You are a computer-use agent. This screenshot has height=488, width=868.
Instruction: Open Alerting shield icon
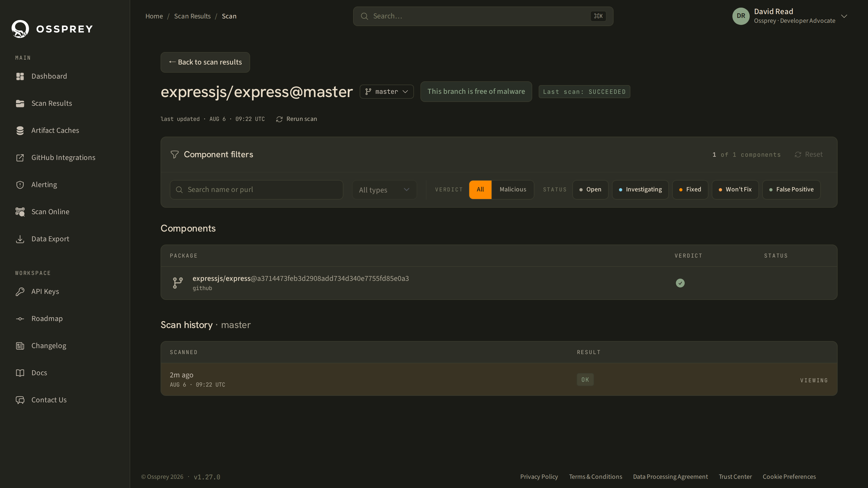tap(20, 185)
